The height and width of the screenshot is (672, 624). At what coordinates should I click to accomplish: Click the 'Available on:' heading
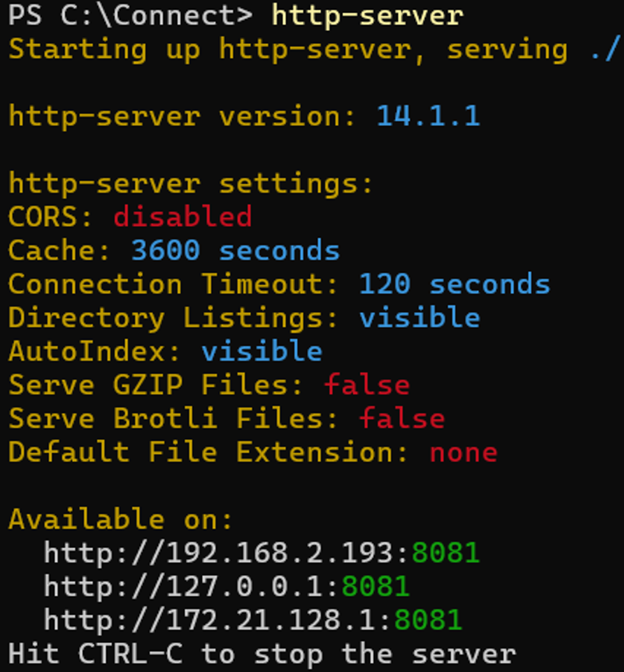pos(120,519)
